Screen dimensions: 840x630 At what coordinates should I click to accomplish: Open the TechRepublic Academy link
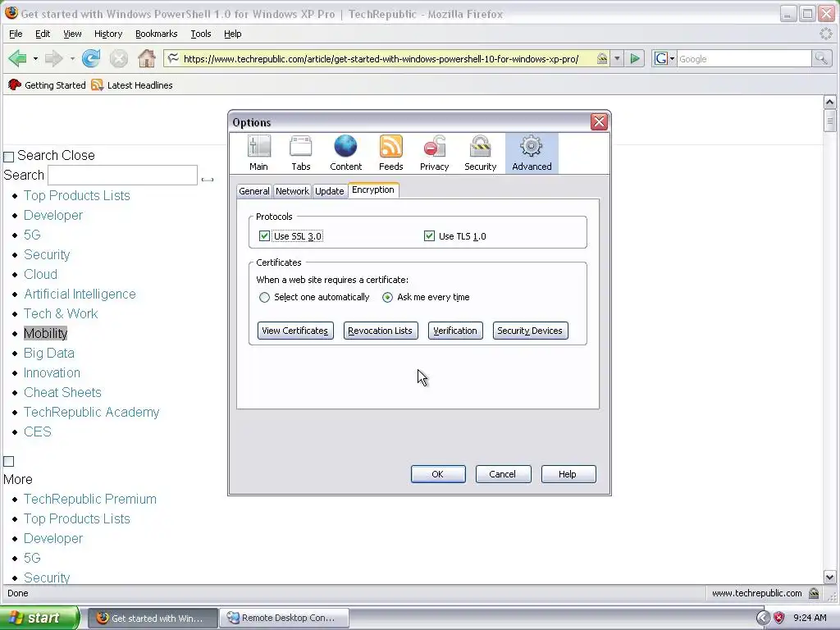[x=91, y=413]
